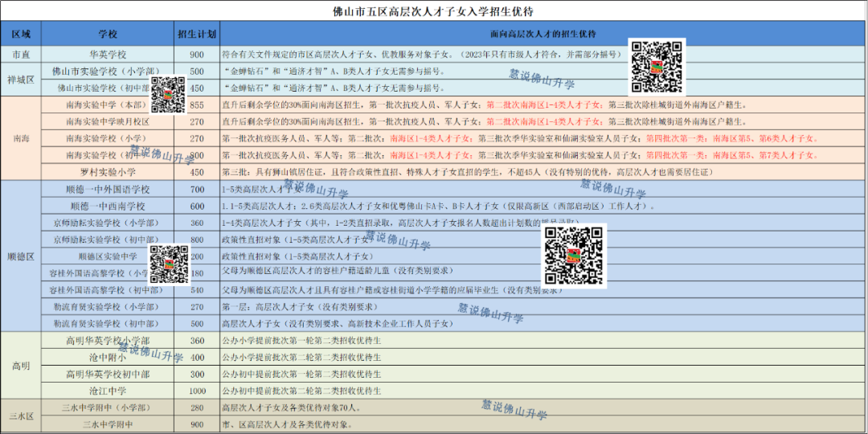This screenshot has width=868, height=434.
Task: Select the 855 quota value
Action: point(197,104)
